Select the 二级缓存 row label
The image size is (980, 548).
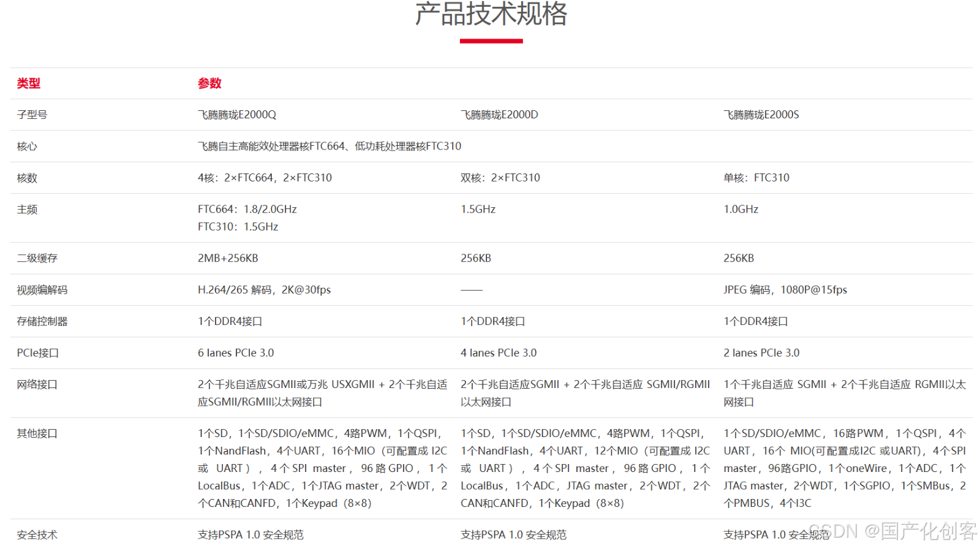(37, 259)
